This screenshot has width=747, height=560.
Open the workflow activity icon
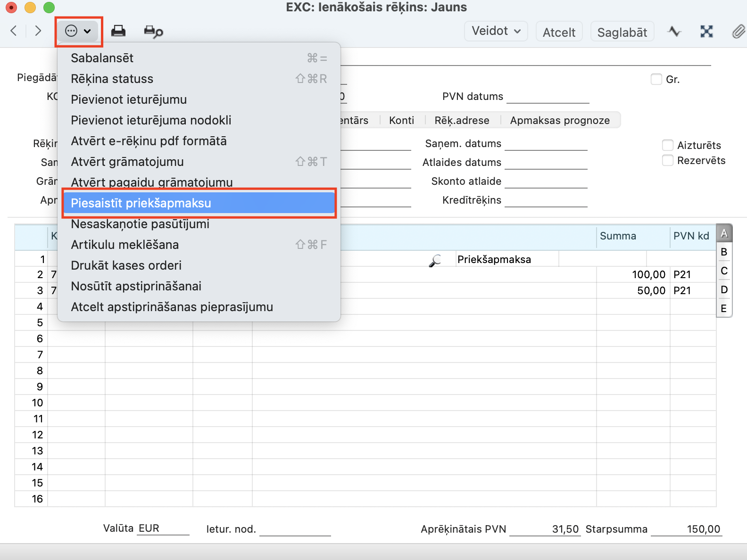point(674,32)
